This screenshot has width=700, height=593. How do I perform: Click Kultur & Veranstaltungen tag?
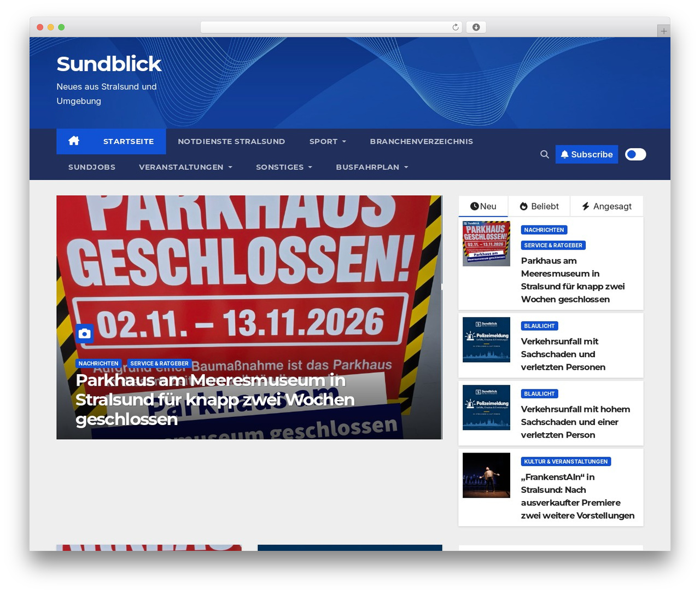[x=566, y=462]
